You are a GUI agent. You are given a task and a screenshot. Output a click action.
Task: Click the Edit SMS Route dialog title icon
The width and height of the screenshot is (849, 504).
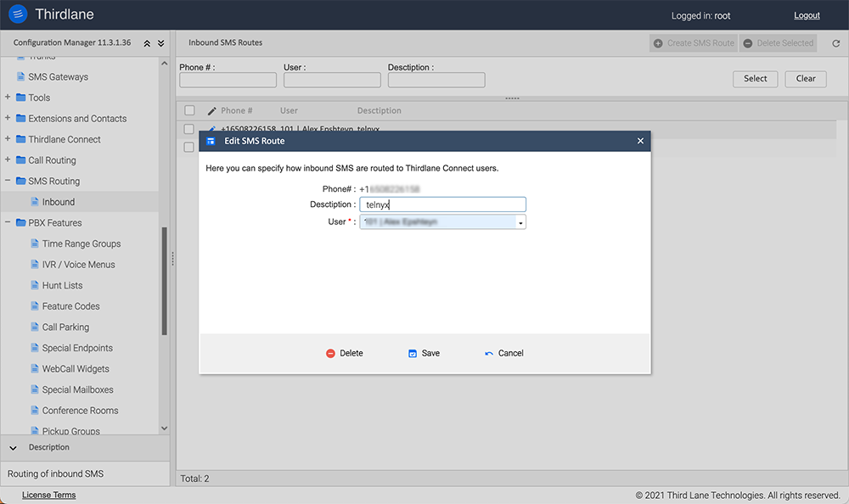(x=210, y=141)
